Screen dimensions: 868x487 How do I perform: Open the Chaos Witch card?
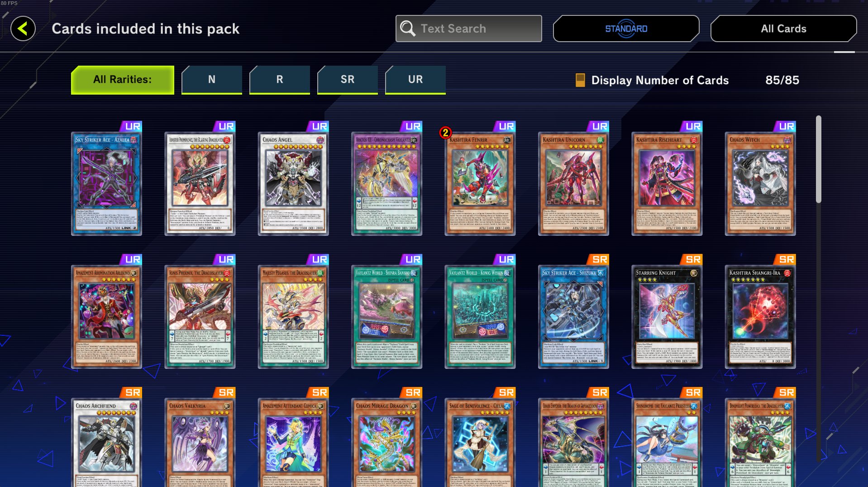tap(760, 183)
